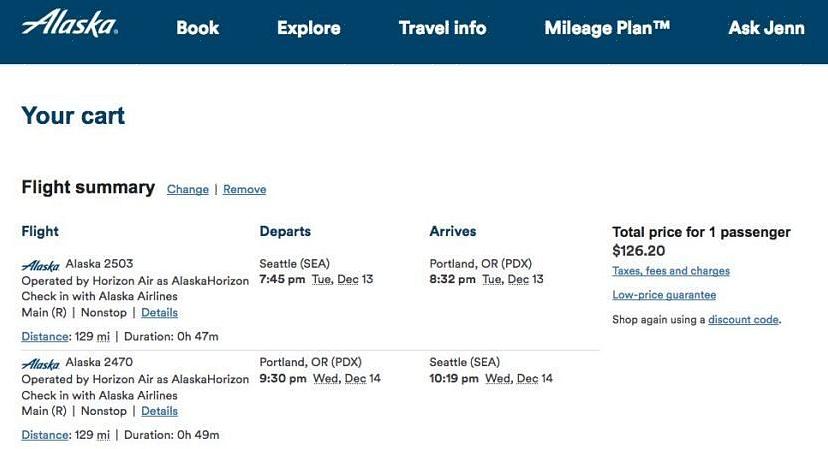Viewport: 828px width, 449px height.
Task: Open the Low-price guarantee link
Action: 664,295
